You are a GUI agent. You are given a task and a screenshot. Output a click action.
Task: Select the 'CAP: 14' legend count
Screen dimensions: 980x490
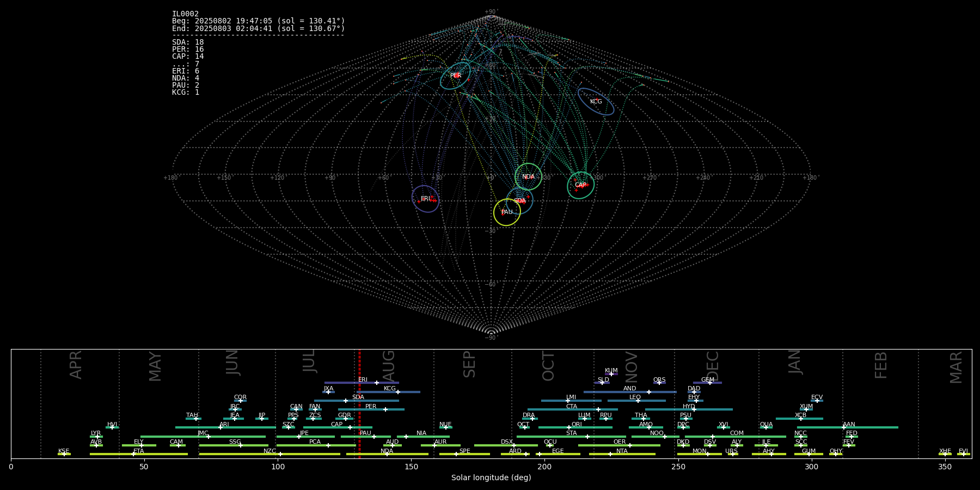click(x=188, y=57)
